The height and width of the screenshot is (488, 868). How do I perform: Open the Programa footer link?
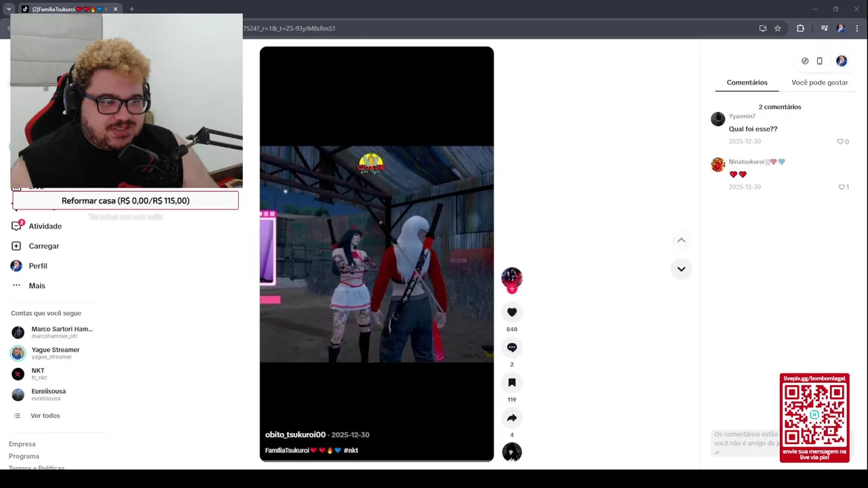pyautogui.click(x=24, y=456)
